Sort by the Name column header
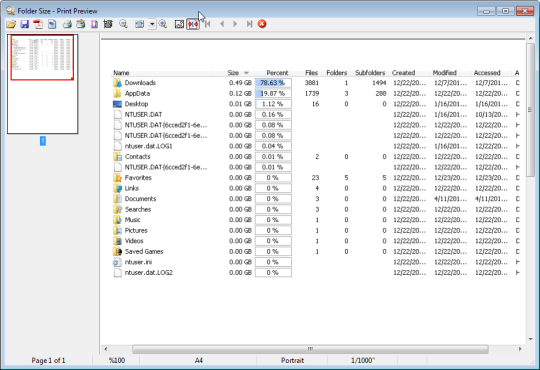The width and height of the screenshot is (540, 370). [121, 73]
